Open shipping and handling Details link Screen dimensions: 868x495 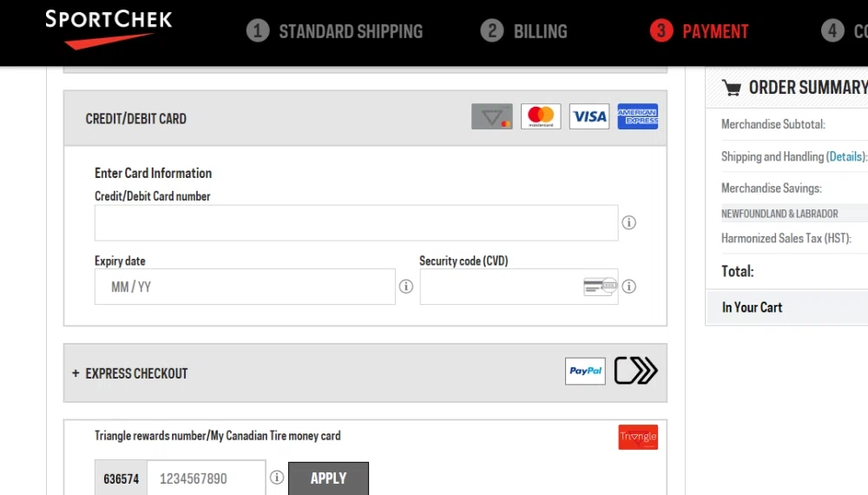(845, 156)
